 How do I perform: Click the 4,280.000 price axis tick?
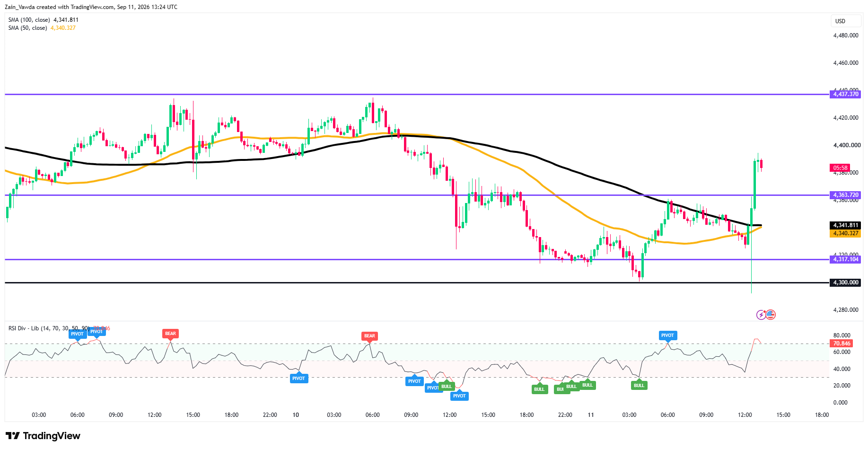pyautogui.click(x=846, y=310)
